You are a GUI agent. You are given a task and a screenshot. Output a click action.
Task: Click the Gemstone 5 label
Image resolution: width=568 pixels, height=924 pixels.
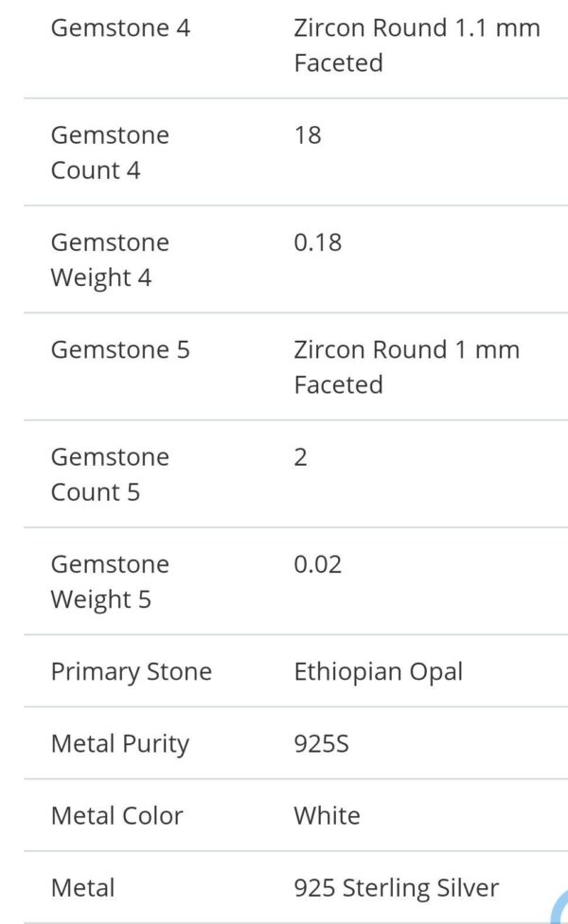click(x=120, y=350)
